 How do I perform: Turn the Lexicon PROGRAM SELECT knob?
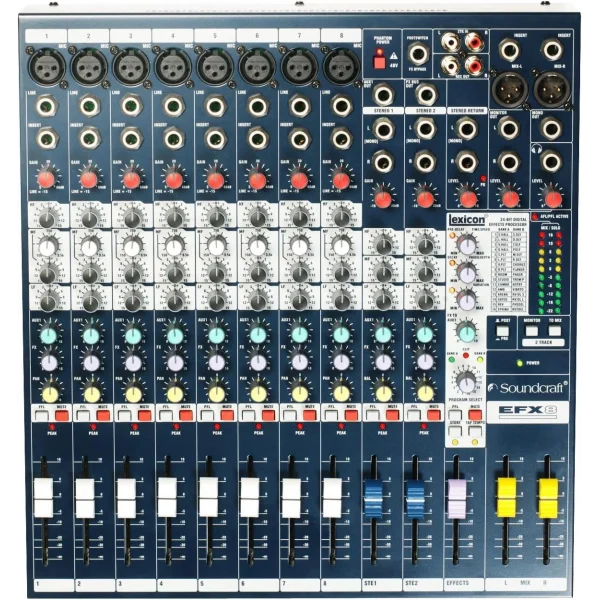point(466,382)
